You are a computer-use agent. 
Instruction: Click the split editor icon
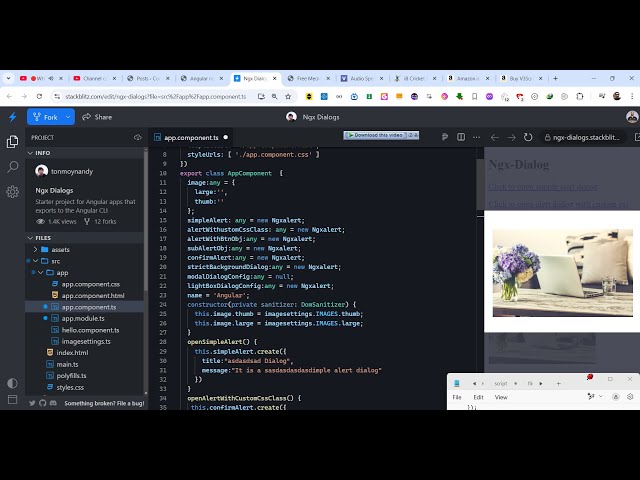pyautogui.click(x=461, y=137)
